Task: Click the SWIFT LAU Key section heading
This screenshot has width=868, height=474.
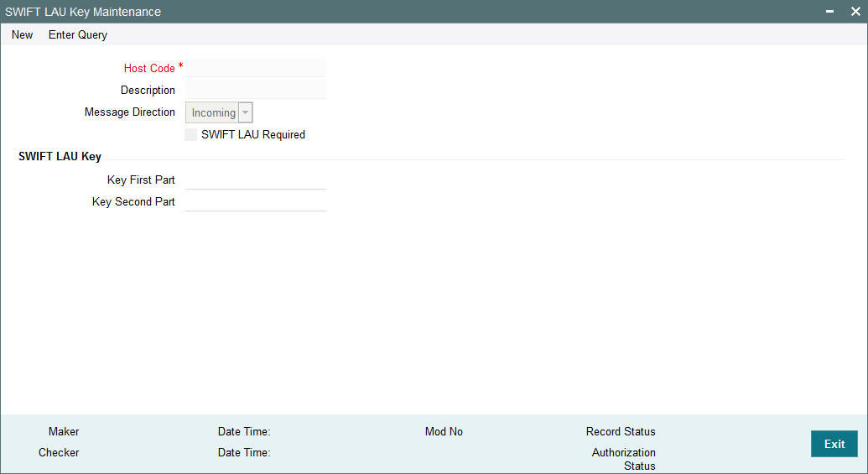Action: click(60, 157)
